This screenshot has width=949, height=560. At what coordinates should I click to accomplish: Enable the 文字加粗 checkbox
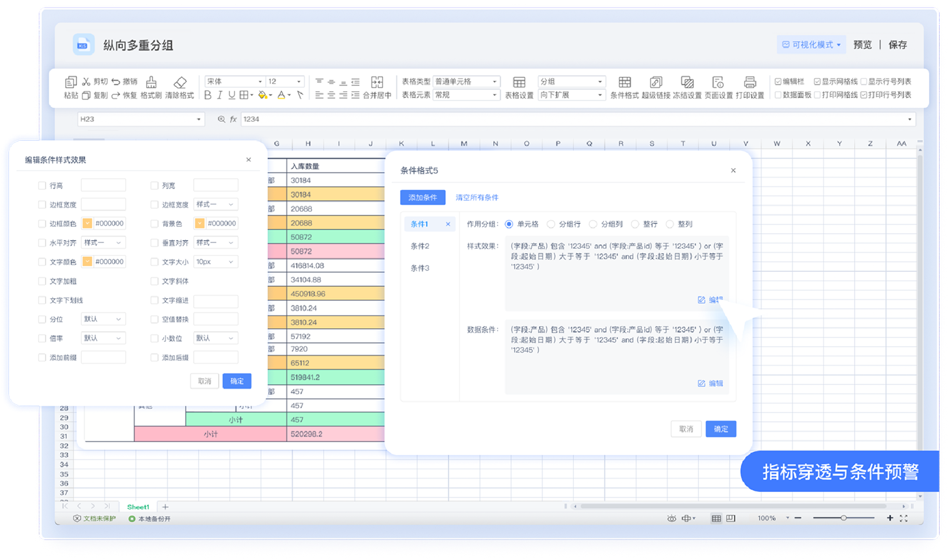(x=42, y=281)
